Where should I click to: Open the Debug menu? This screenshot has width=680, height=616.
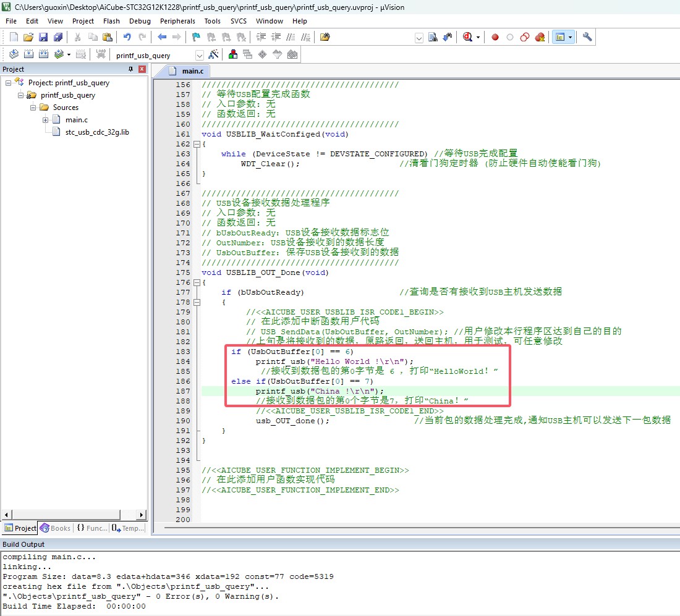pos(140,21)
